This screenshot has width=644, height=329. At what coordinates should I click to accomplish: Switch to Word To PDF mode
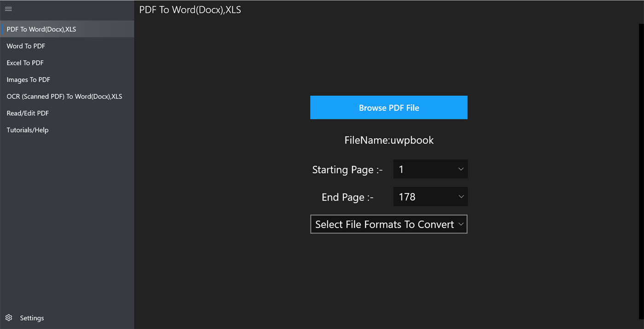coord(25,46)
